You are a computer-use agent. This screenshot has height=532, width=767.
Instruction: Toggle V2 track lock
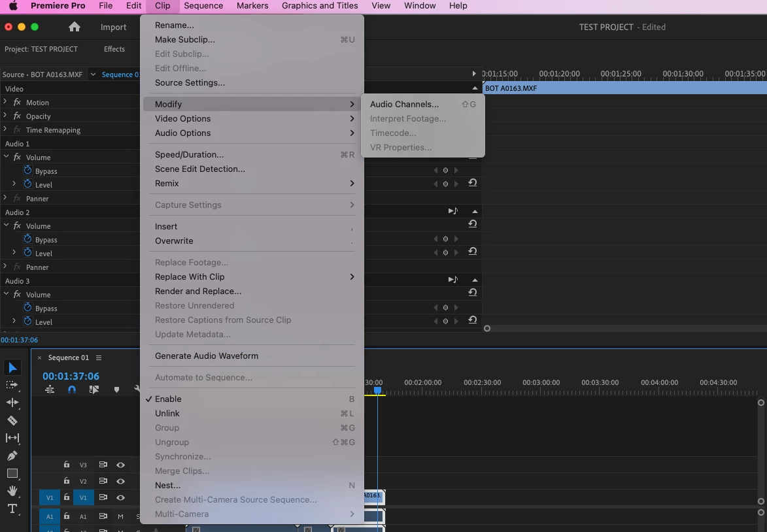[67, 480]
